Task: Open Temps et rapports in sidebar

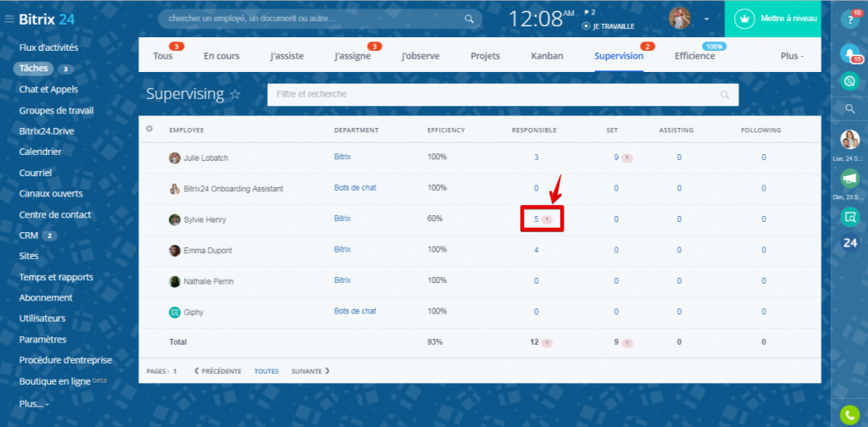Action: pyautogui.click(x=56, y=277)
